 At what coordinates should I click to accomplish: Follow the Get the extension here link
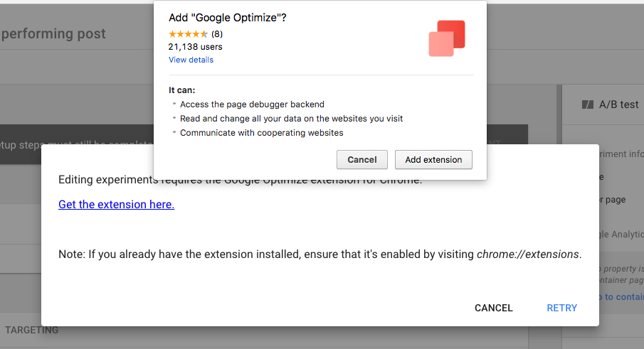pos(116,204)
